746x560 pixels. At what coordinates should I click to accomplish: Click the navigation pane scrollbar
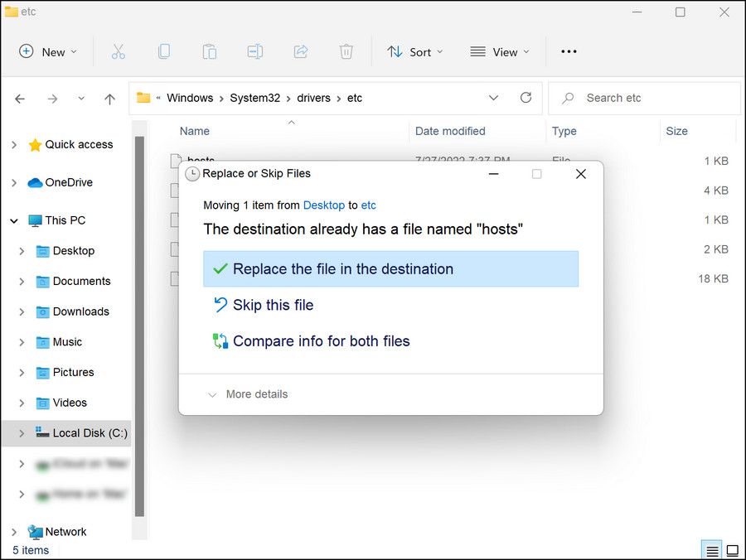click(x=139, y=326)
